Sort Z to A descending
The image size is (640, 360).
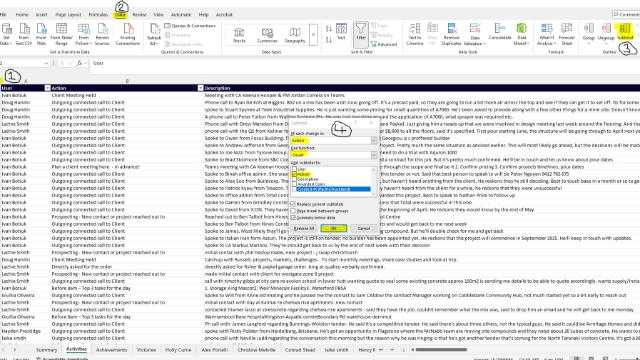point(329,40)
